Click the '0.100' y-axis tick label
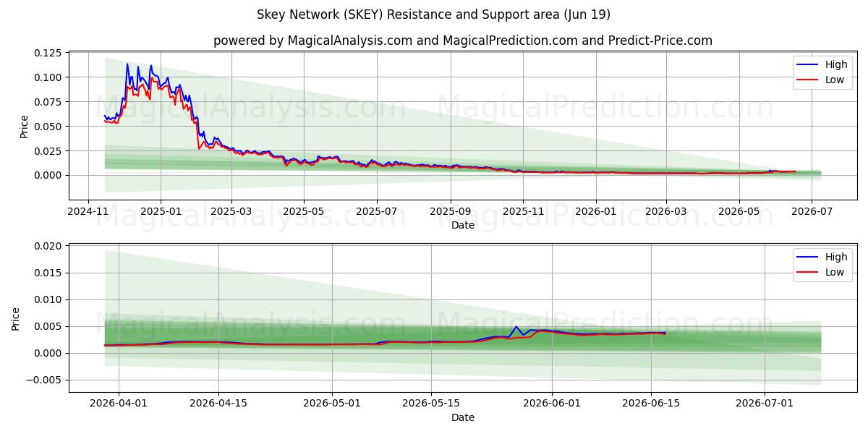The width and height of the screenshot is (868, 434). pos(48,77)
